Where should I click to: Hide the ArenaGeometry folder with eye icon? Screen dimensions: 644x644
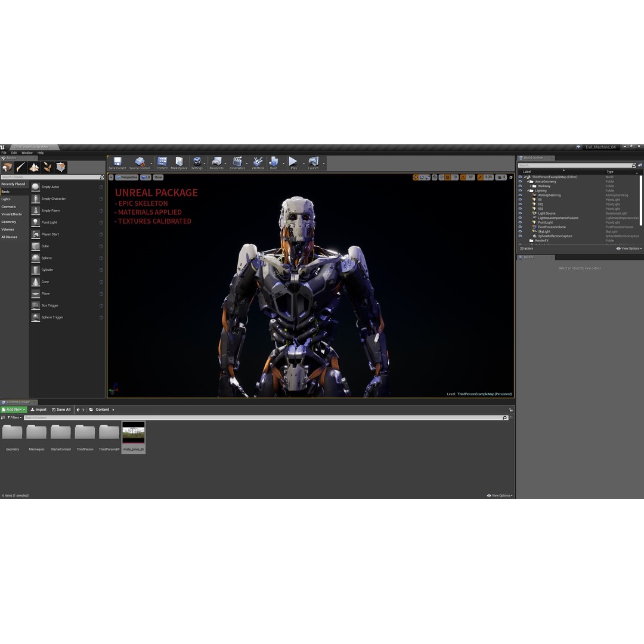pos(520,181)
